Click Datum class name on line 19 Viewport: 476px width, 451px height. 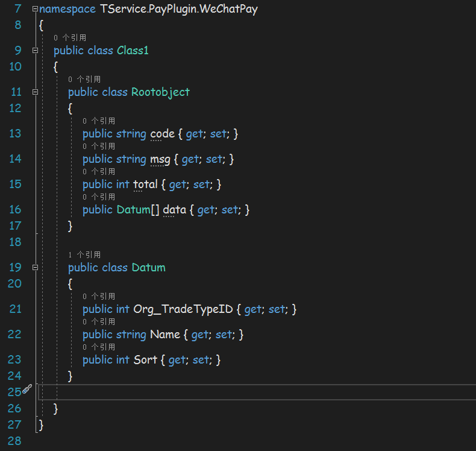pos(149,268)
